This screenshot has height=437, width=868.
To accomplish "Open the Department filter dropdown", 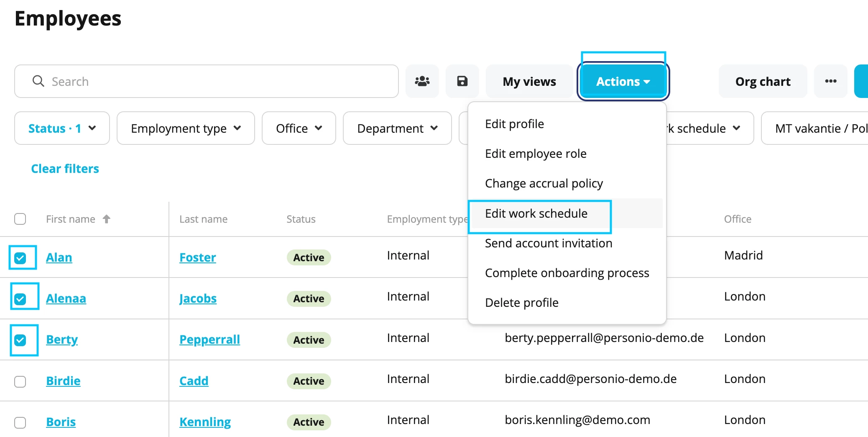I will (x=397, y=128).
